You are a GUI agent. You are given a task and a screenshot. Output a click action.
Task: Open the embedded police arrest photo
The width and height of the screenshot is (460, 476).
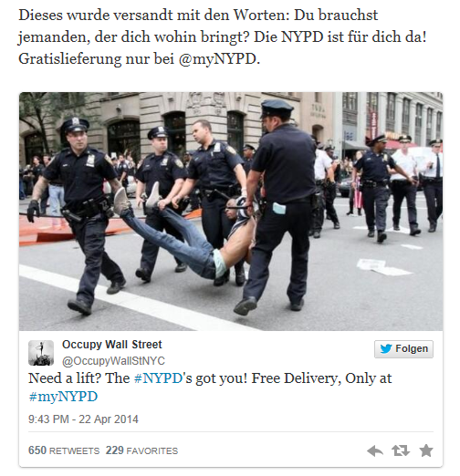231,212
